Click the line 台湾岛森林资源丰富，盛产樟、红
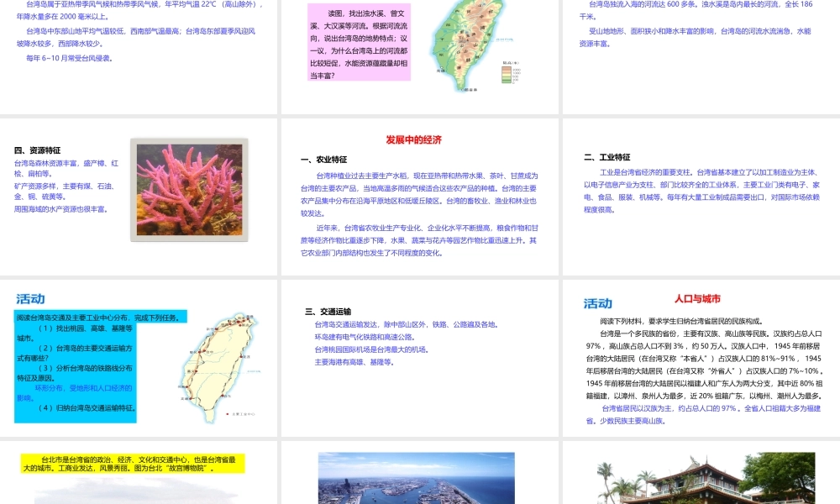Screen dimensions: 840x504 66,163
